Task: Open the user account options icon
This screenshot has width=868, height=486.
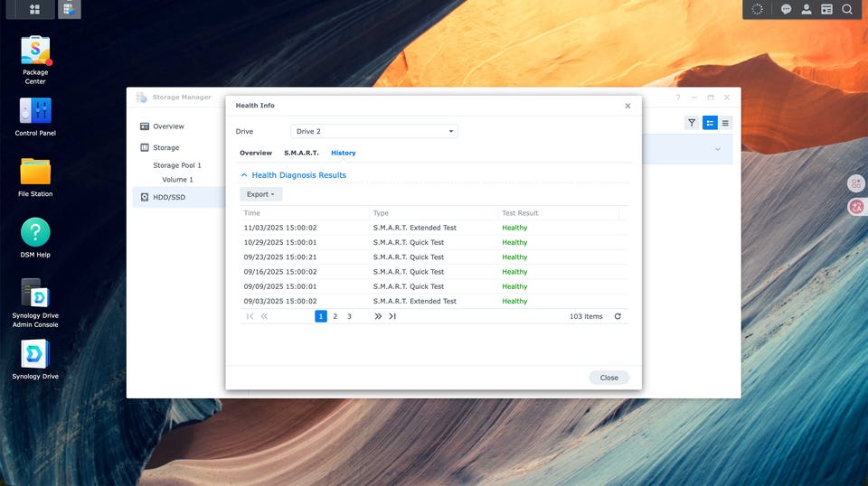Action: point(807,9)
